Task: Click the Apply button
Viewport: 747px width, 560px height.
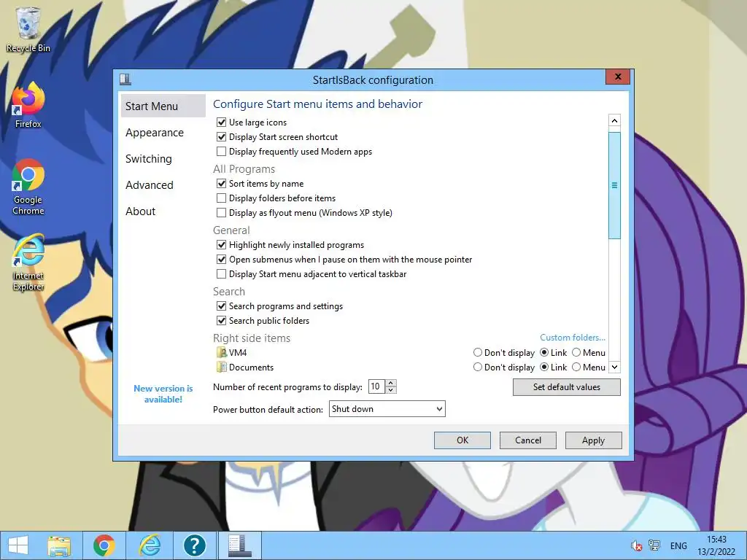Action: (x=593, y=440)
